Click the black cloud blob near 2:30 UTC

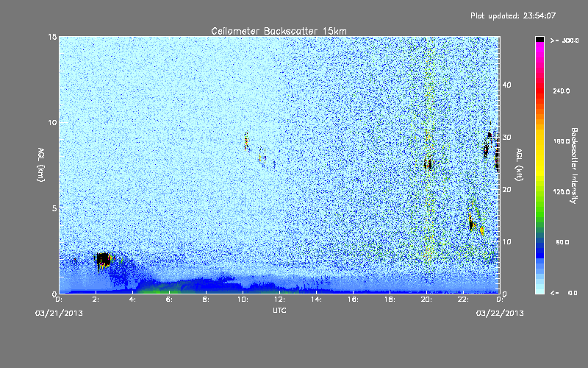pos(103,260)
